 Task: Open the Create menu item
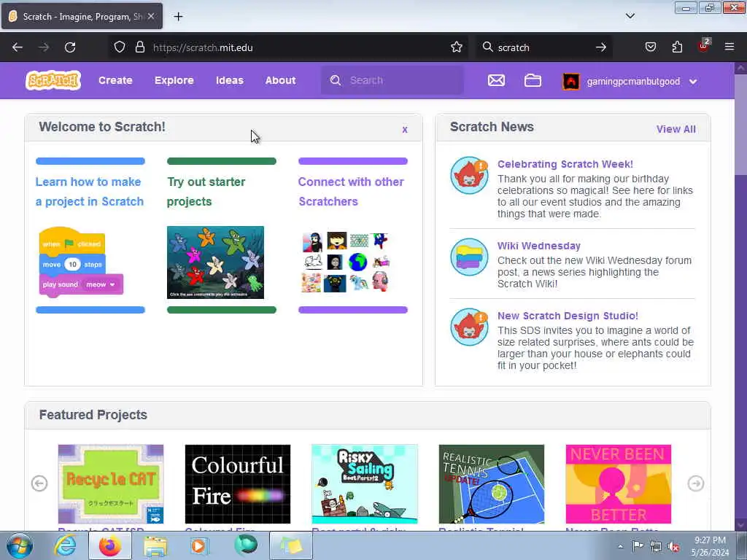115,80
